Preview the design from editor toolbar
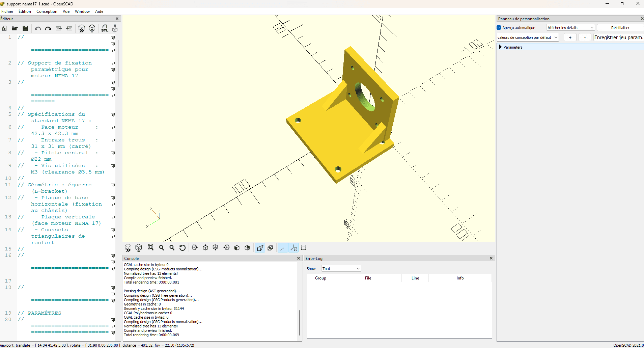Screen dimensions: 644x348 tap(82, 29)
